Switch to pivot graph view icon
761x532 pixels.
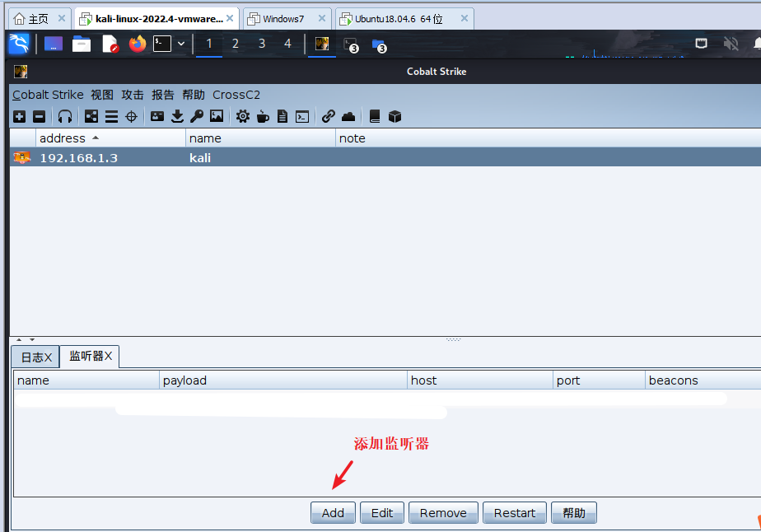click(x=91, y=116)
